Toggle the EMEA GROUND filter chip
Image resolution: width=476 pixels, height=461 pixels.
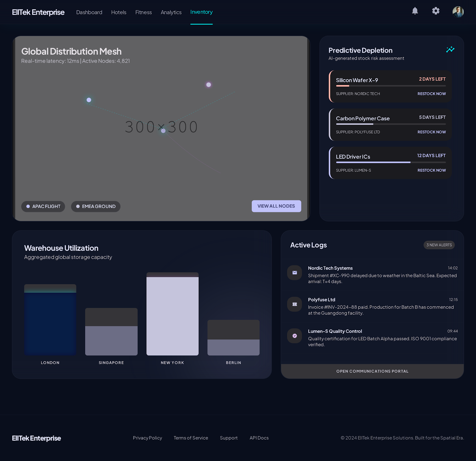point(95,206)
